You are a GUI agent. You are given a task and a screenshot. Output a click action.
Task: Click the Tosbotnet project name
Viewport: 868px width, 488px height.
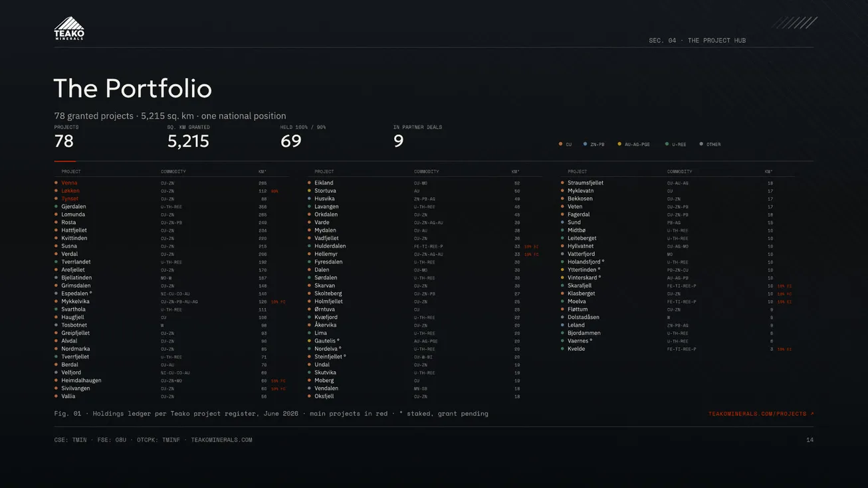tap(74, 325)
